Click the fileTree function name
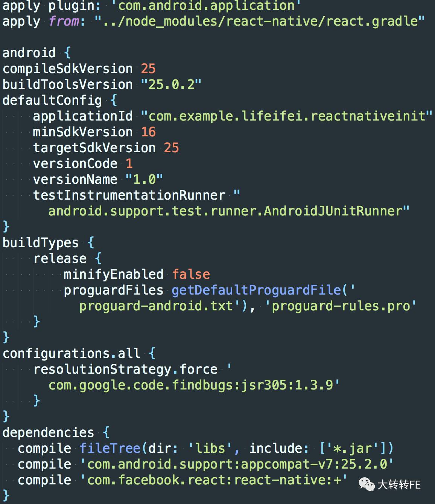The image size is (435, 504). [110, 448]
